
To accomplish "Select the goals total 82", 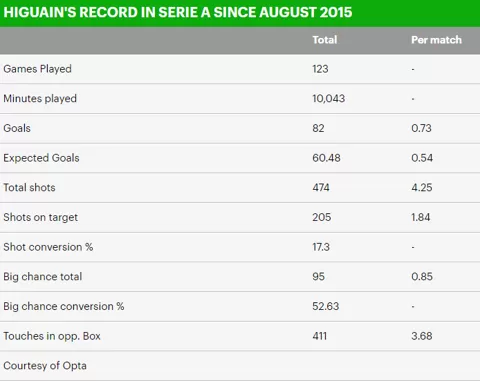I will point(318,128).
